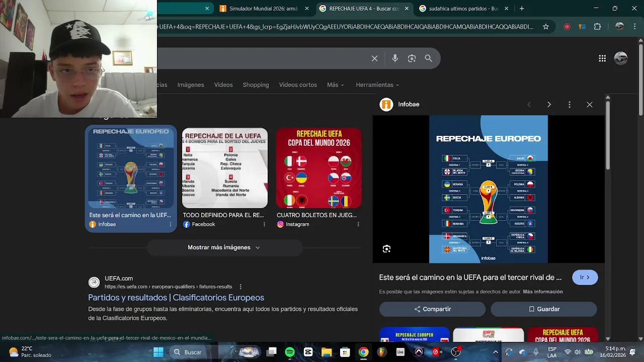Open CapCut from the taskbar

[x=308, y=352]
